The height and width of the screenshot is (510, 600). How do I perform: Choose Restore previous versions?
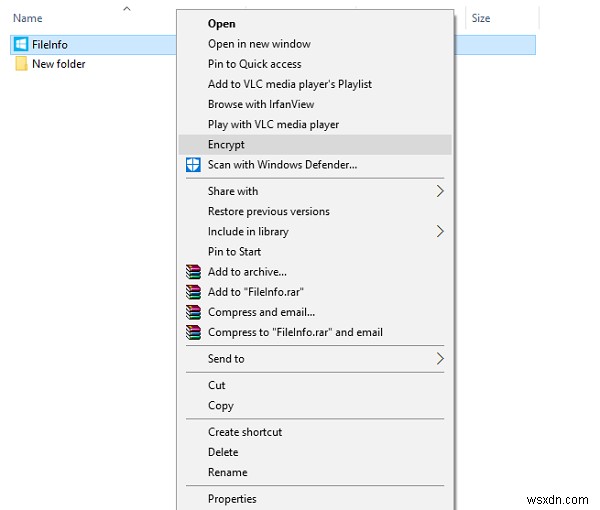pos(315,211)
